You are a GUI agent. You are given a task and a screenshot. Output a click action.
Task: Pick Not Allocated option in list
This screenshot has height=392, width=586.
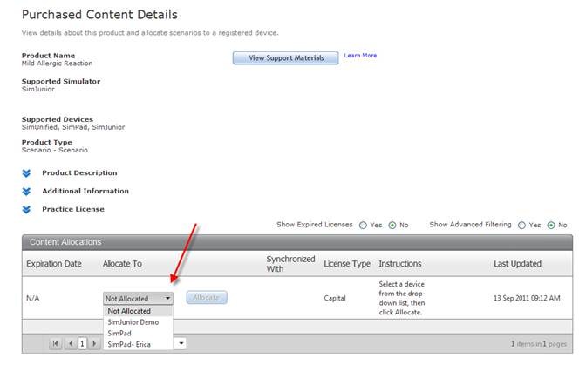click(129, 311)
